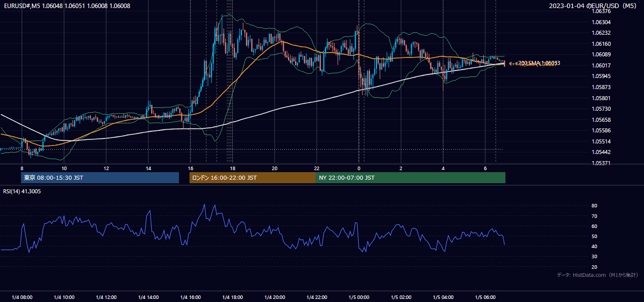Click the EURUSD#,M5 chart title text
The height and width of the screenshot is (302, 644).
pos(67,6)
